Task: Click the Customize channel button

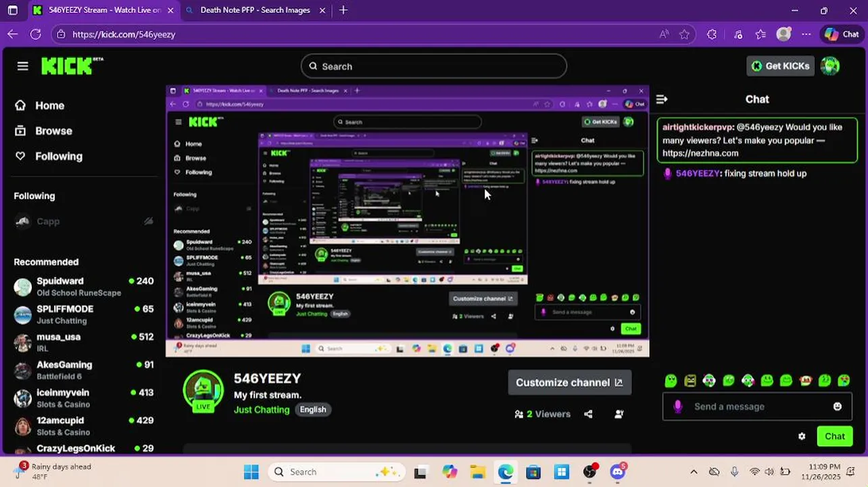Action: click(569, 382)
